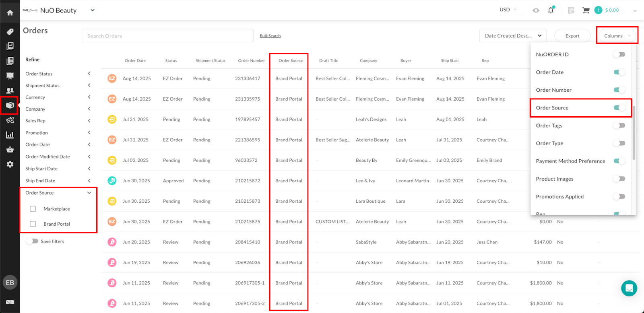The width and height of the screenshot is (644, 313).
Task: Click the starred list icon in header
Action: [x=571, y=10]
